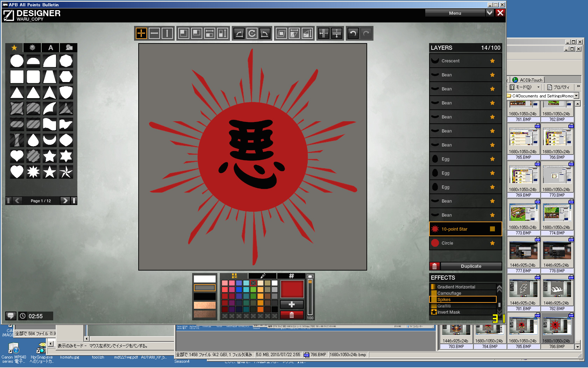Delete the selected layer with trash icon
The width and height of the screenshot is (588, 368).
coord(434,266)
